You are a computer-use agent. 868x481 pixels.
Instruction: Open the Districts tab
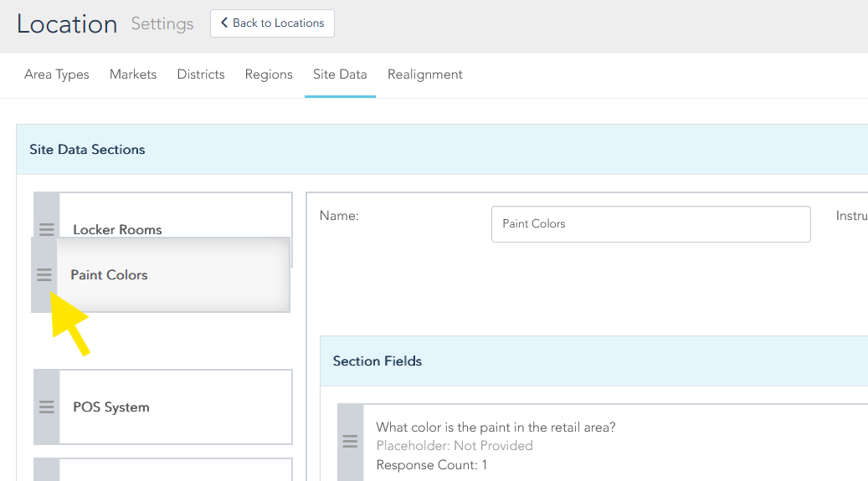[201, 74]
